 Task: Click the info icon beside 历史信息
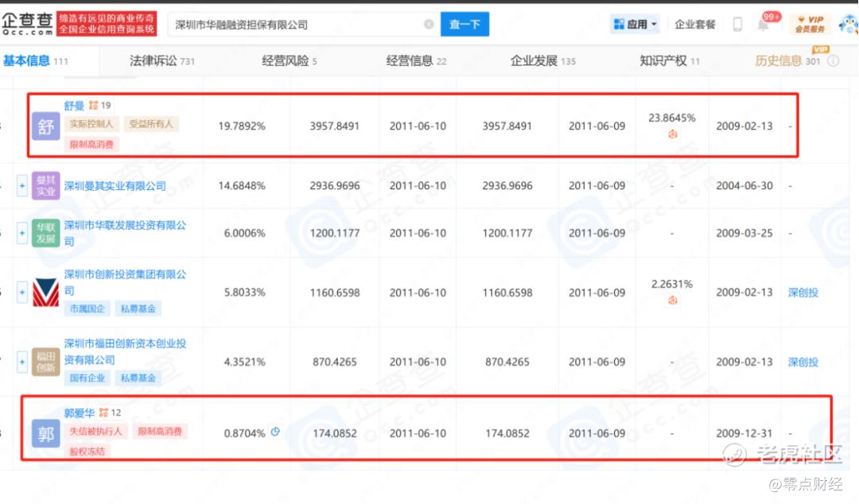(x=834, y=60)
